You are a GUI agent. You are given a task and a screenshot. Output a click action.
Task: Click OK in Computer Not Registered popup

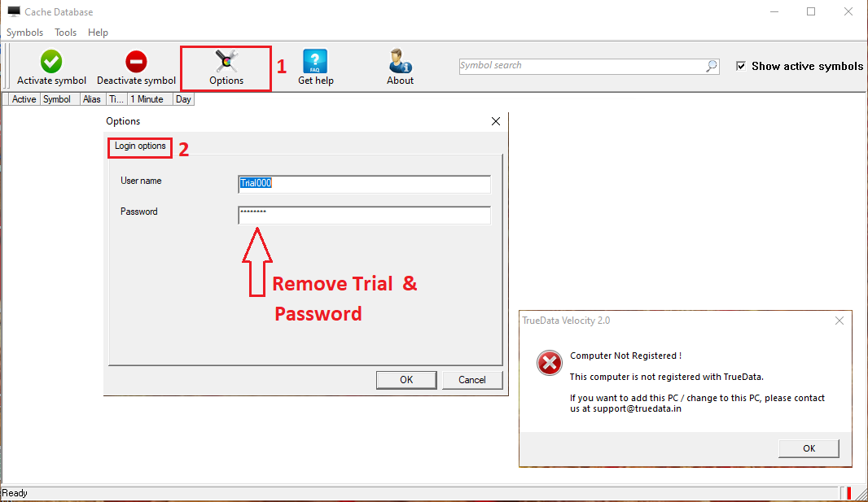[809, 448]
